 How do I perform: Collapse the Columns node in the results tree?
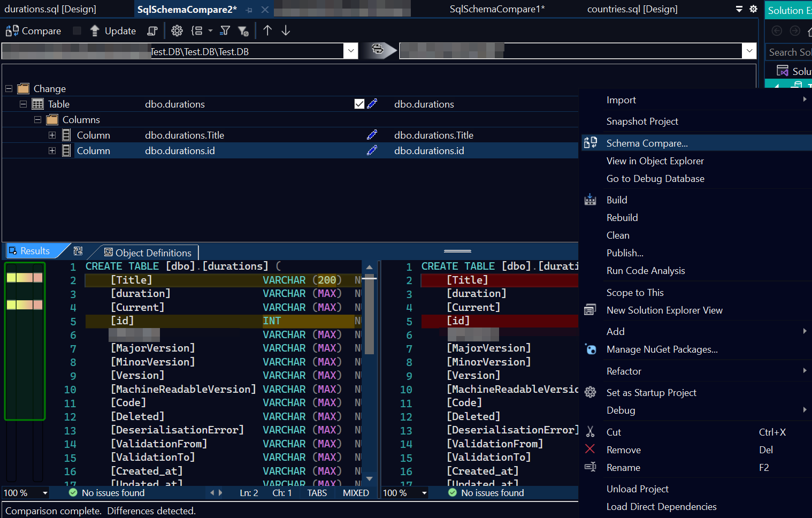[x=37, y=119]
